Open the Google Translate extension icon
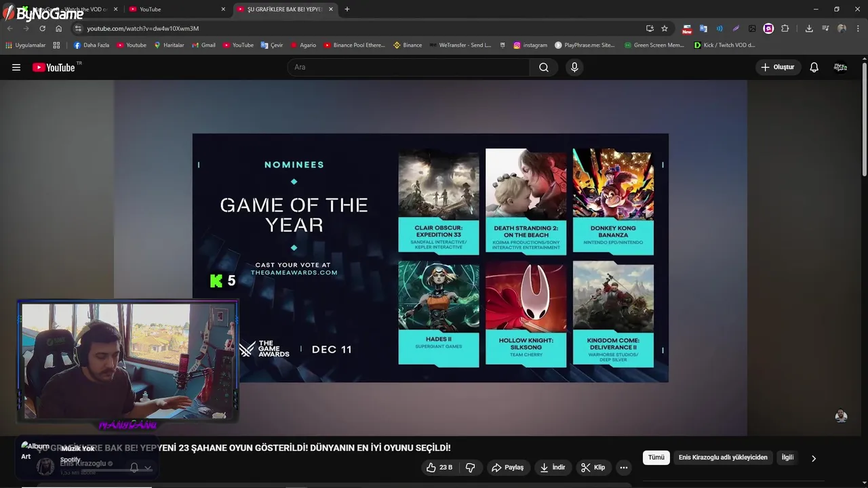This screenshot has width=868, height=488. coord(703,28)
